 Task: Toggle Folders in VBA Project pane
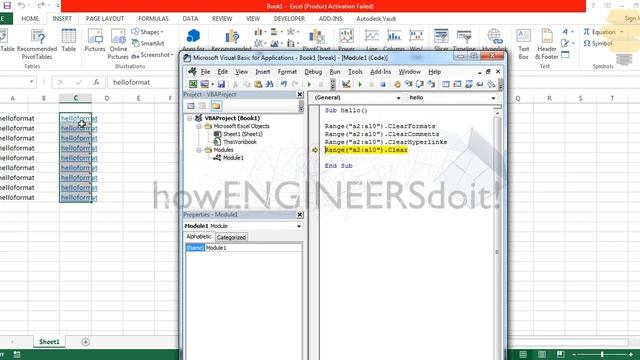(216, 106)
